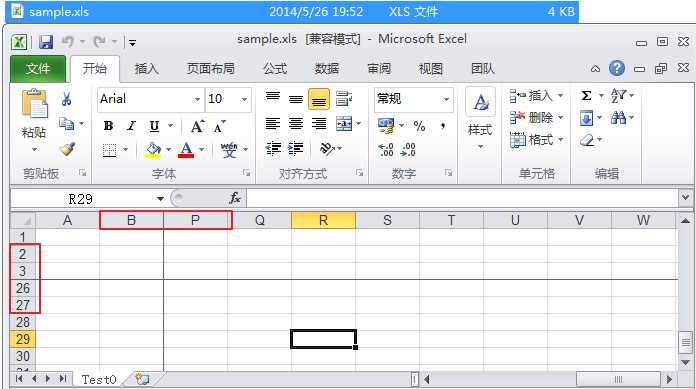
Task: Click the Undo arrow in quick access toolbar
Action: pyautogui.click(x=67, y=42)
